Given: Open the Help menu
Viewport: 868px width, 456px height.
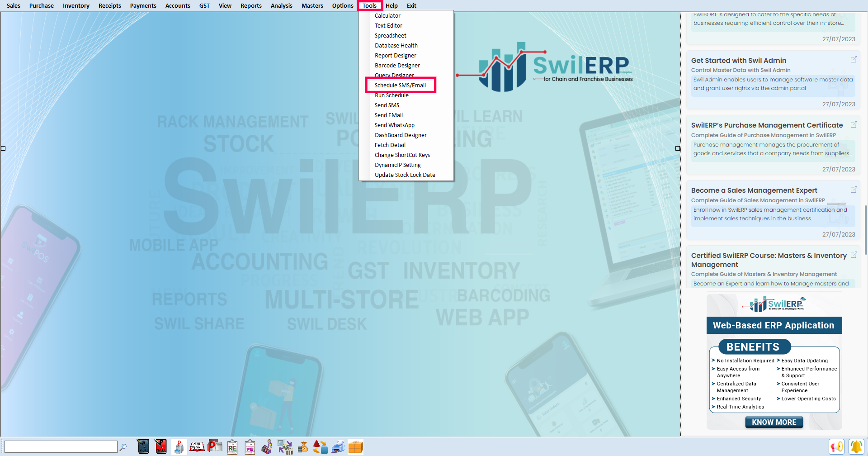Looking at the screenshot, I should coord(392,5).
